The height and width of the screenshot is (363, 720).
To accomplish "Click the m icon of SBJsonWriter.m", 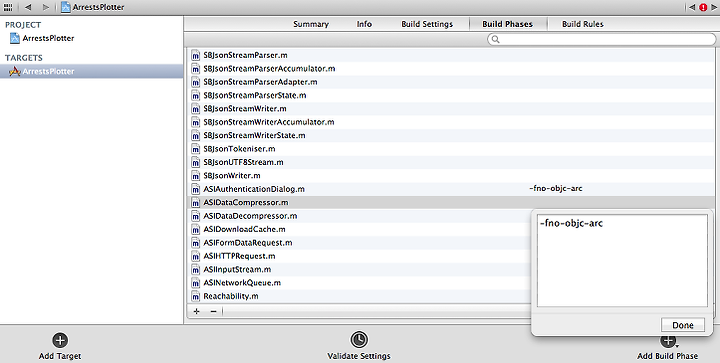I will click(x=196, y=176).
